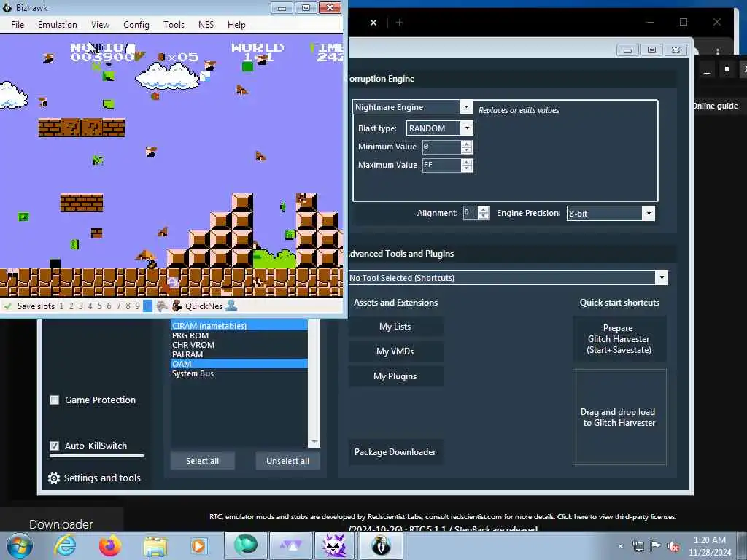This screenshot has width=747, height=560.
Task: Click the QuickNes core icon
Action: point(177,306)
